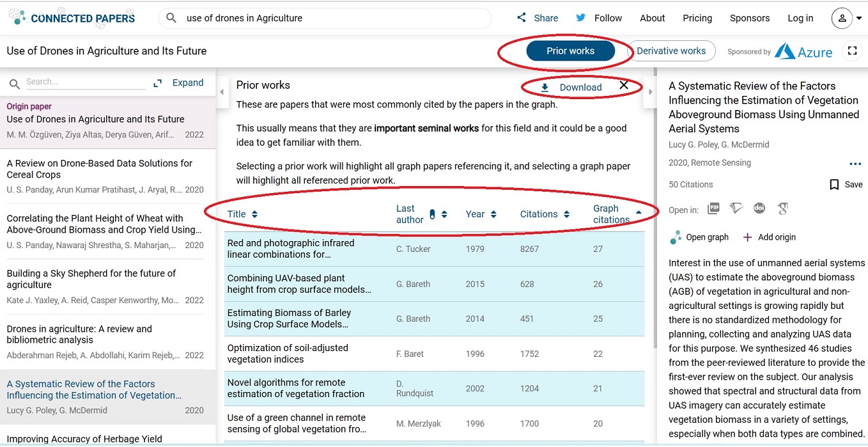The image size is (868, 447).
Task: Open paper PDF from Open in row
Action: point(713,208)
